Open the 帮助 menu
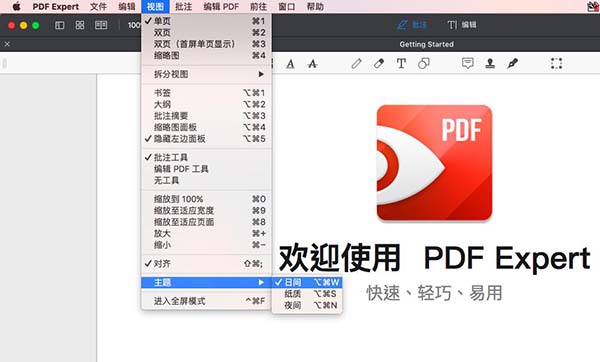This screenshot has width=600, height=362. click(315, 7)
